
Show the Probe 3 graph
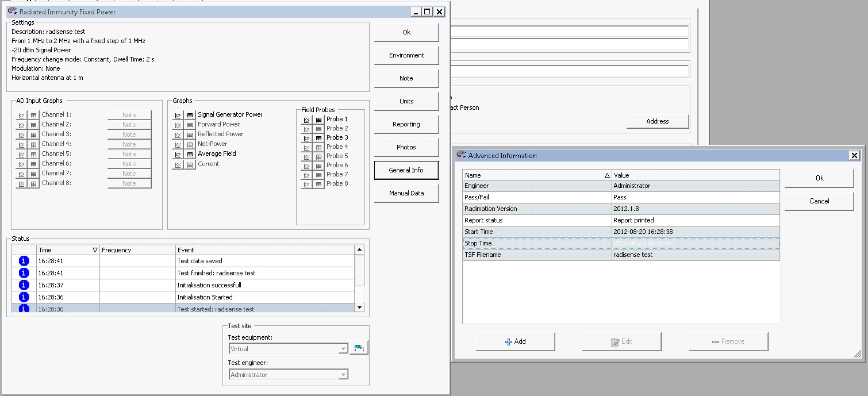(x=307, y=138)
